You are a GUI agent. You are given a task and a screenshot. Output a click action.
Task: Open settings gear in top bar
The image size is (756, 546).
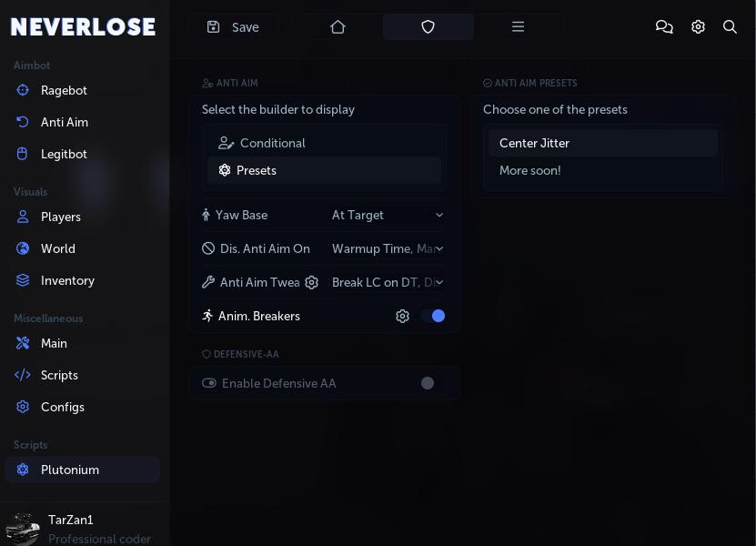pos(698,27)
